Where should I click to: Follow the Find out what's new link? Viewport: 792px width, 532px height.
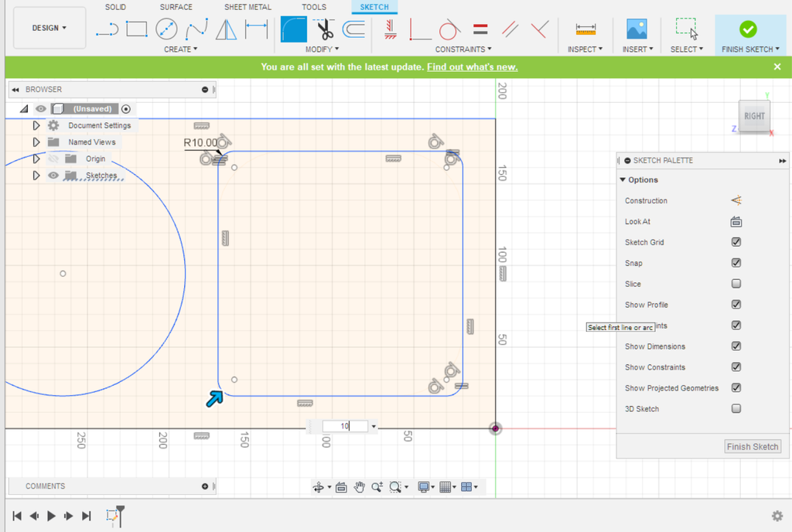[x=472, y=67]
